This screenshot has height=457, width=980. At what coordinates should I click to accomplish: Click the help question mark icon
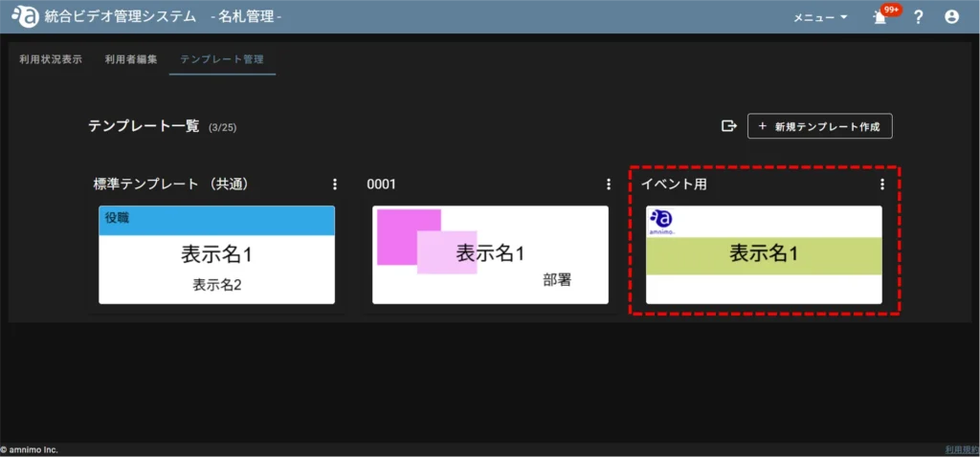[918, 16]
